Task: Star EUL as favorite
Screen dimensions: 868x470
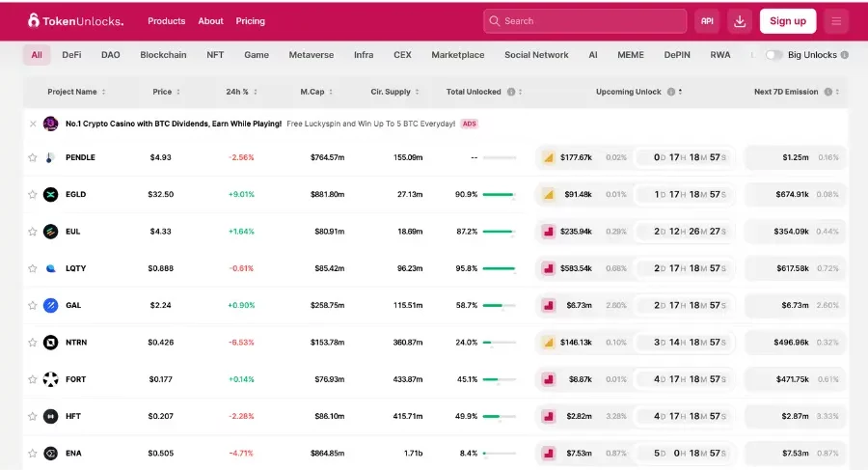Action: (33, 231)
